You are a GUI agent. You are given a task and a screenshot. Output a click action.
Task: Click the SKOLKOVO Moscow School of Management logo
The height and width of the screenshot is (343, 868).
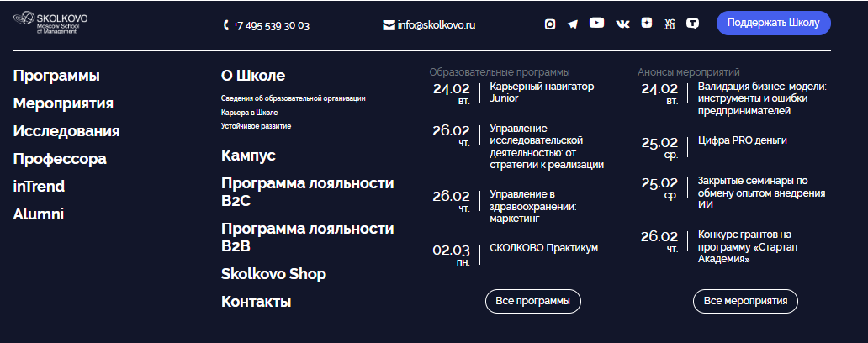50,24
